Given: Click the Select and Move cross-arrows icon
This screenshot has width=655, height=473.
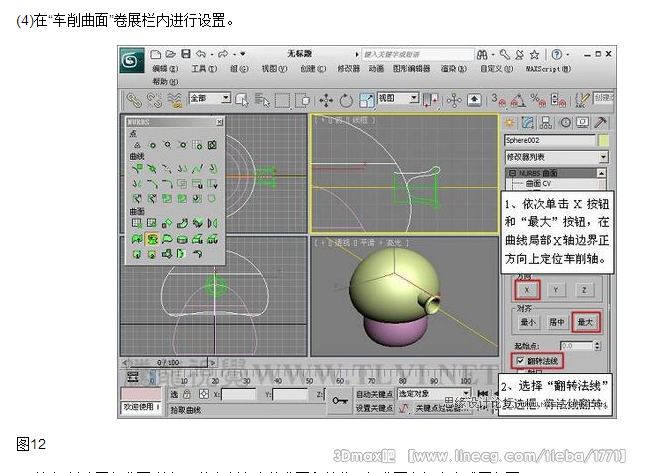Looking at the screenshot, I should 326,100.
